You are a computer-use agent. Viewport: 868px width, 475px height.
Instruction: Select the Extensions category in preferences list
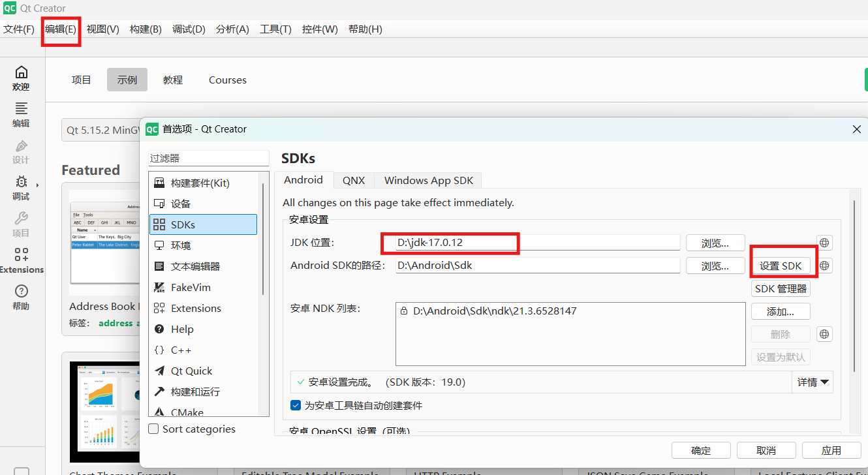203,308
